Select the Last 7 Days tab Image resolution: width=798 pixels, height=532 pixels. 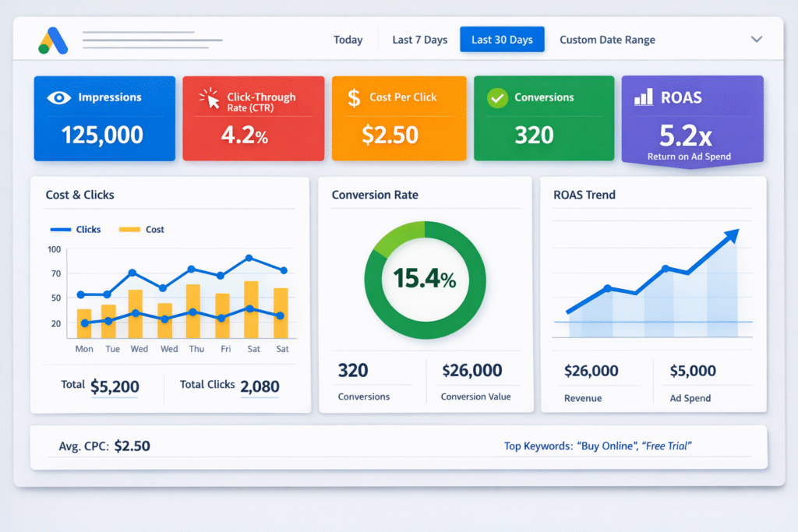[419, 39]
